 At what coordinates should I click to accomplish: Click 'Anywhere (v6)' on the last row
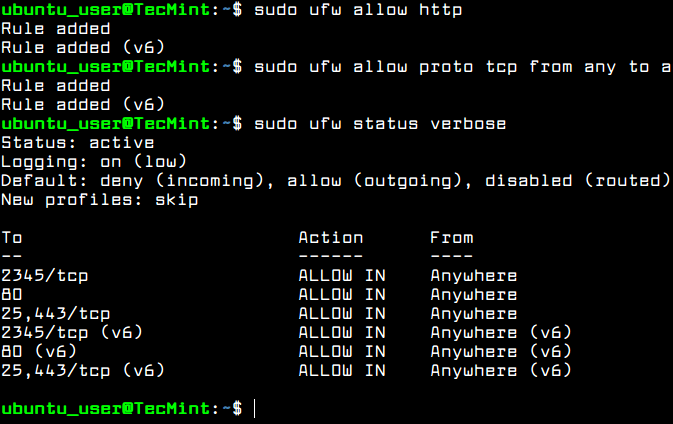tap(501, 370)
